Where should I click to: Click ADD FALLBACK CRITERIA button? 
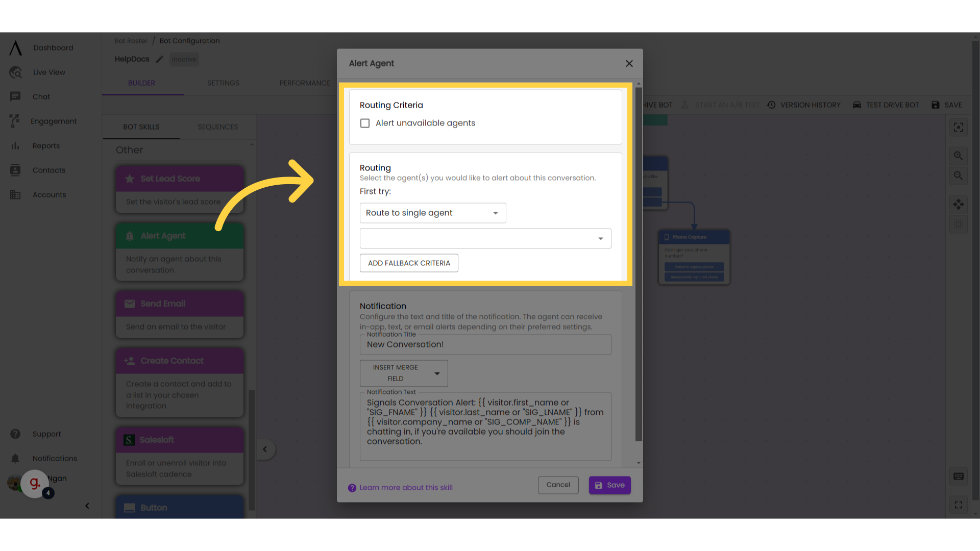(x=409, y=263)
